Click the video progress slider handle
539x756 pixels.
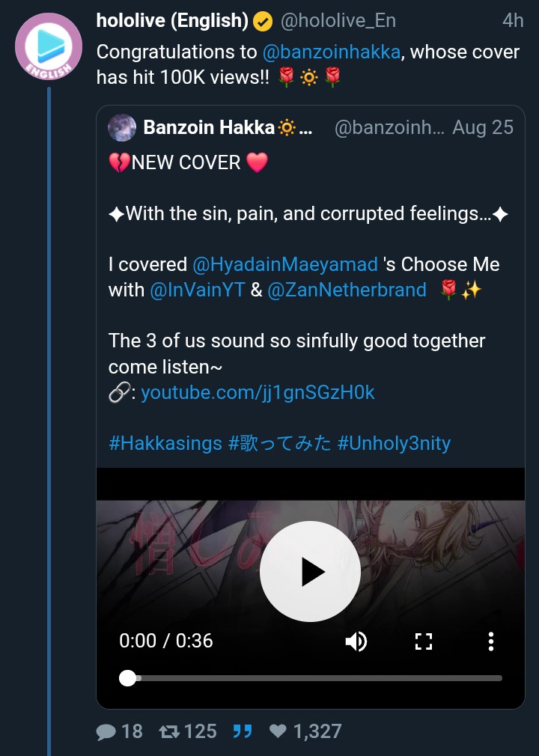coord(128,678)
